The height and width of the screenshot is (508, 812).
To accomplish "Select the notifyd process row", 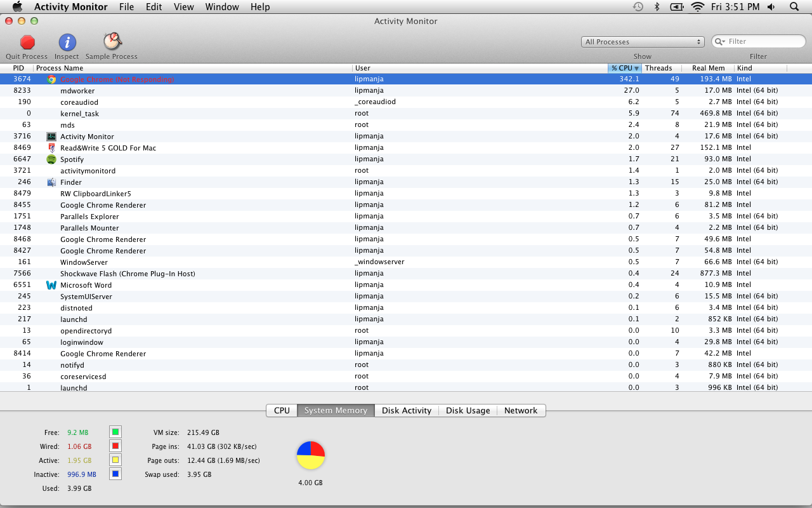I will coord(406,365).
